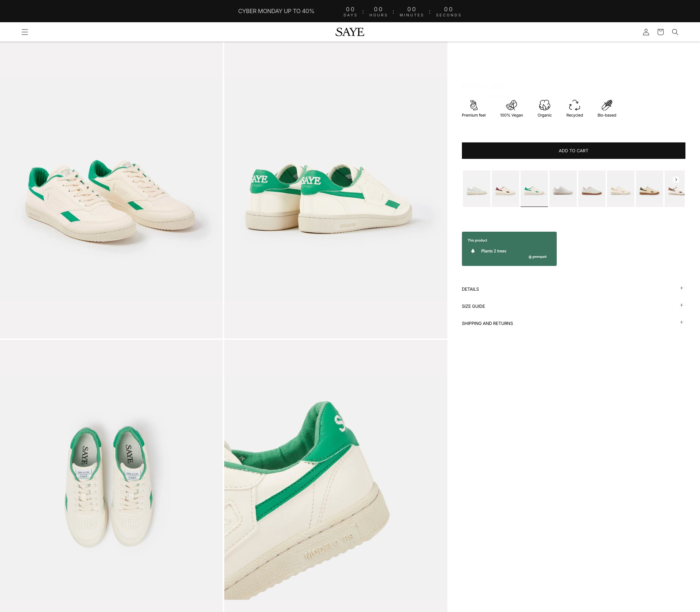Open the hamburger navigation menu
Screen dimensions: 700x612
[x=25, y=32]
